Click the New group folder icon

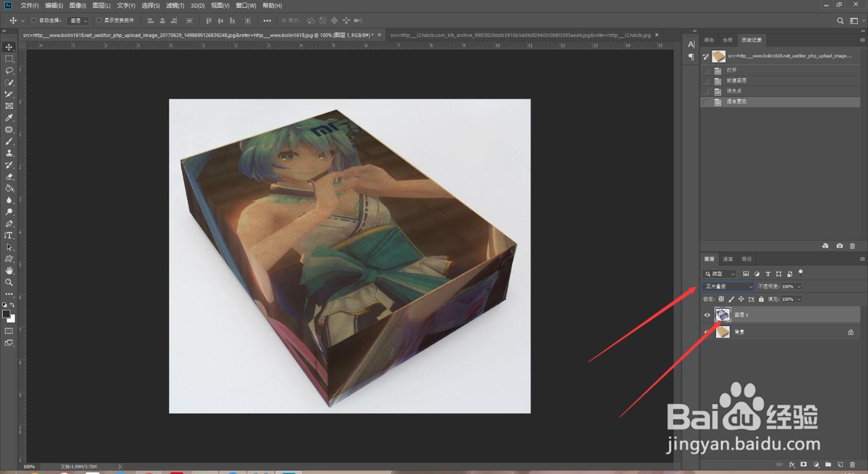(828, 465)
